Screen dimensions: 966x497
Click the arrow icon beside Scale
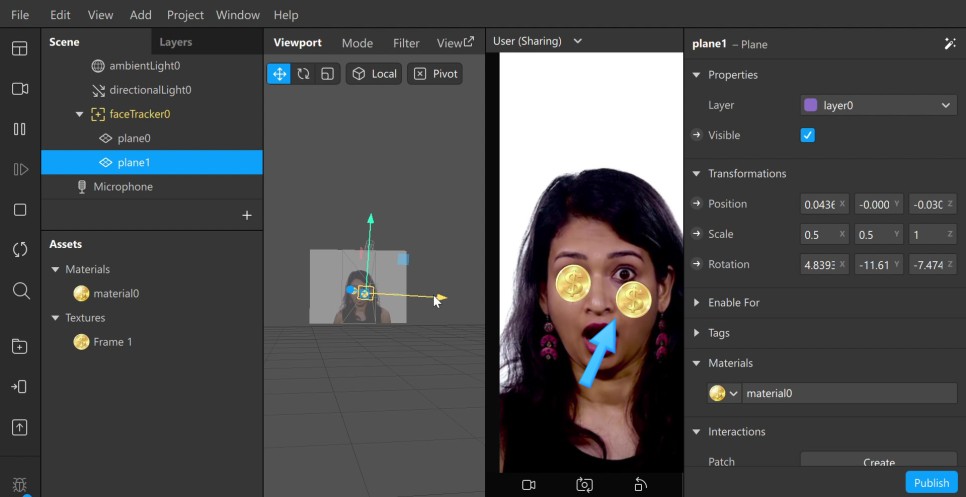click(x=697, y=234)
